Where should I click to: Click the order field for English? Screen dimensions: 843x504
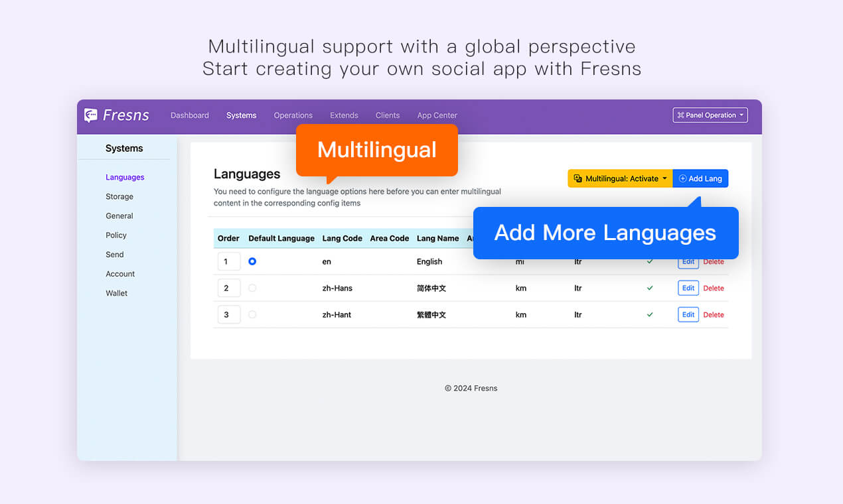(228, 261)
